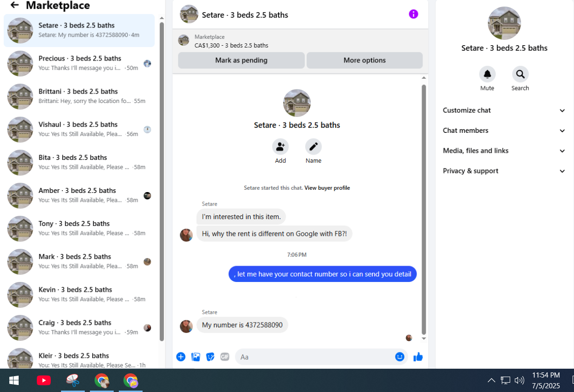Expand the Customize chat section

[504, 110]
